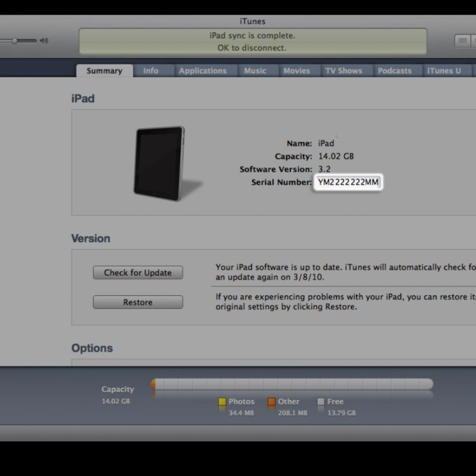Click the yellow Photos legend swatch

point(222,402)
